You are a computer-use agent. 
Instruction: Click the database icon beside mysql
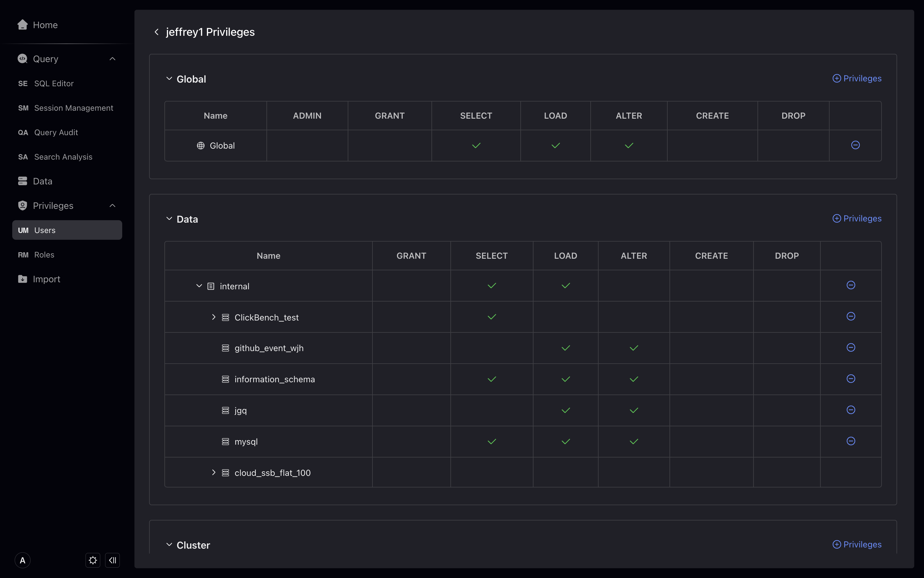(226, 442)
